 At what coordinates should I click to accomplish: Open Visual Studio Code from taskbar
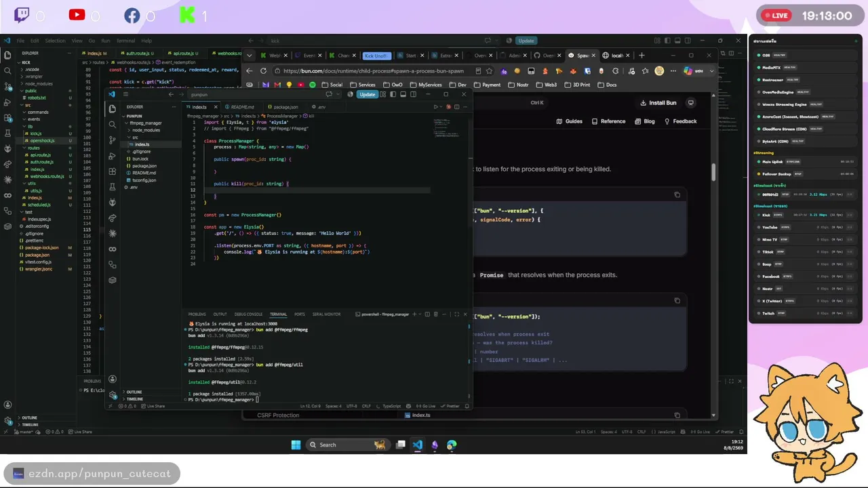417,445
